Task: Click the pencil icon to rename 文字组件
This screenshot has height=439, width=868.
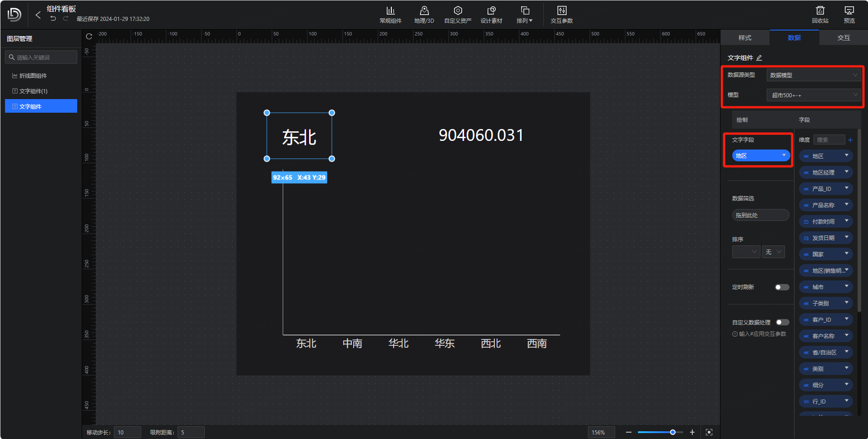Action: point(759,58)
